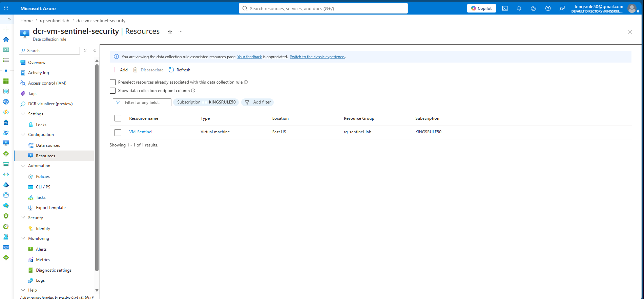The image size is (644, 299).
Task: Go to Home breadcrumb
Action: (x=26, y=21)
